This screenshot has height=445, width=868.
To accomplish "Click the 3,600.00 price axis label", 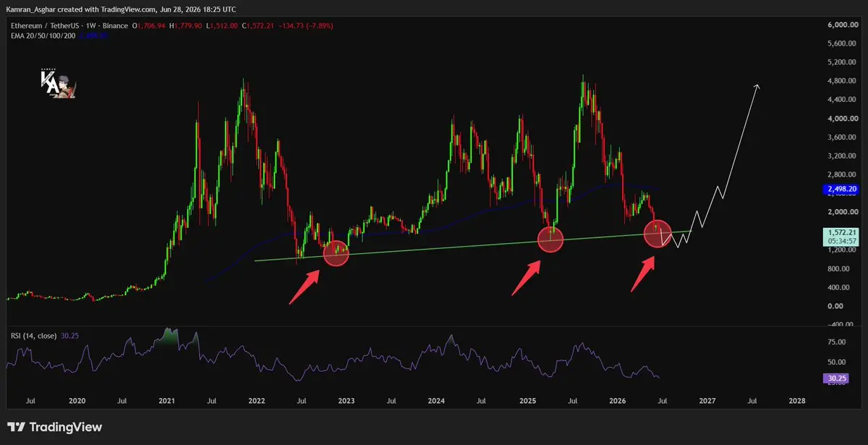I will click(841, 137).
